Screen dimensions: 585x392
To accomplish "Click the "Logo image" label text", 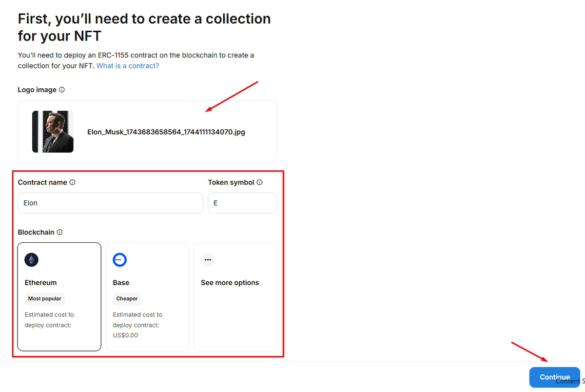I will [x=37, y=90].
